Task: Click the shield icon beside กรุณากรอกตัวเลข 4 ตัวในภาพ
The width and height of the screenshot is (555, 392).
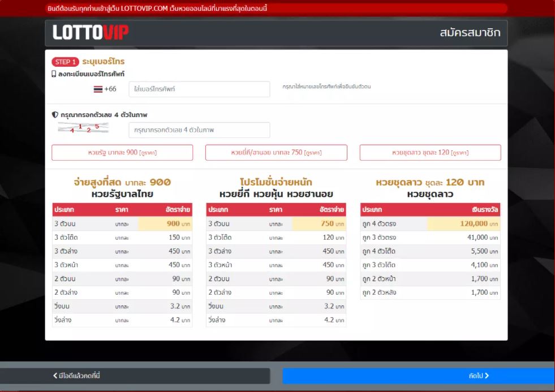Action: 55,115
